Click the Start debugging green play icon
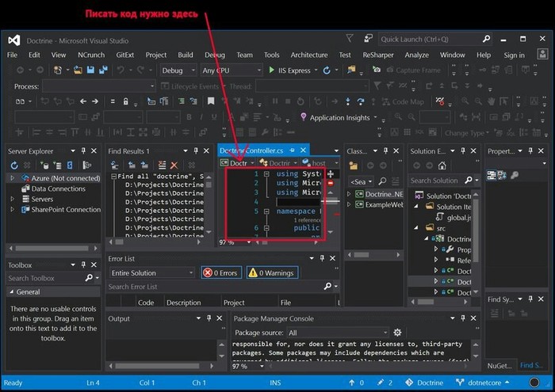The width and height of the screenshot is (555, 392). coord(270,70)
